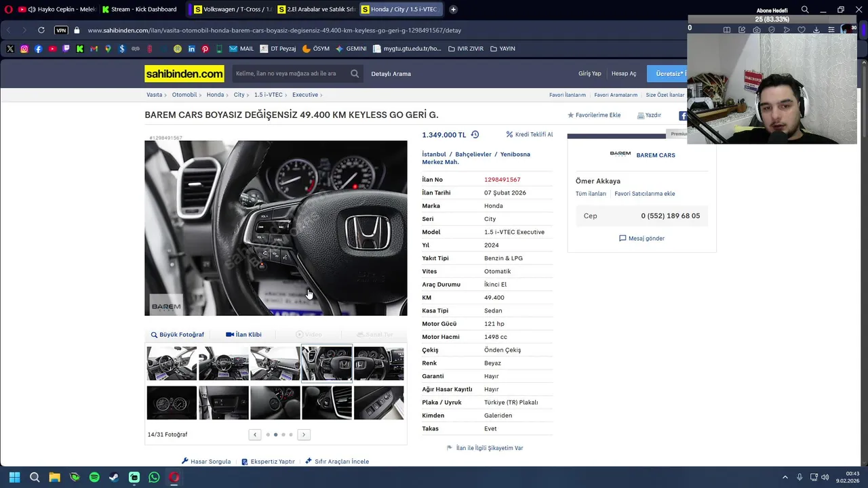Click Mesaj gönder to seller

pos(642,239)
